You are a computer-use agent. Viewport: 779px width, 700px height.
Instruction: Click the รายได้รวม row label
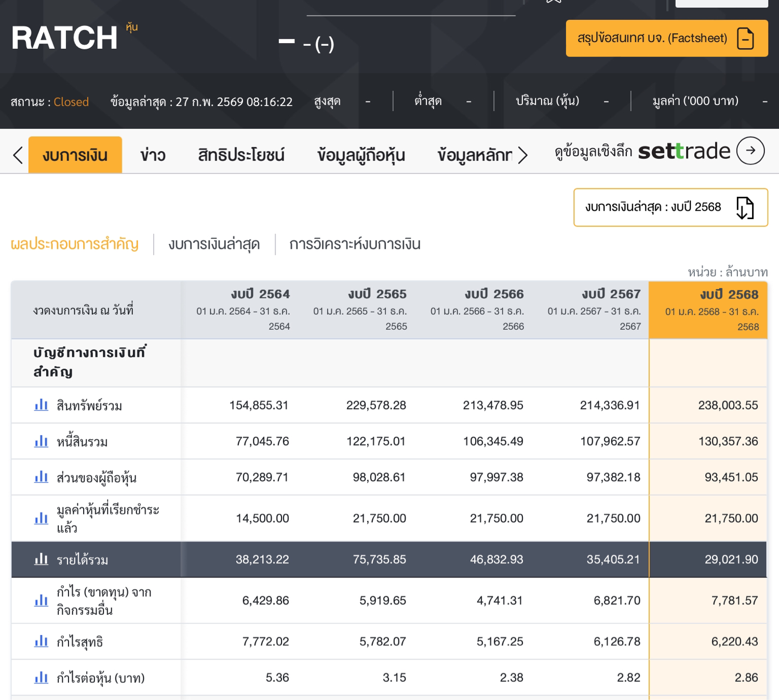coord(83,560)
